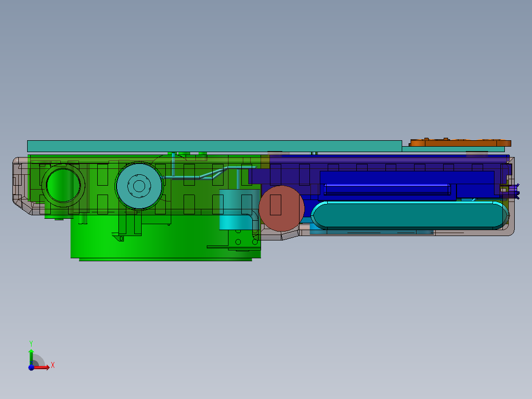Select the orange circuit board at top right

pos(460,143)
